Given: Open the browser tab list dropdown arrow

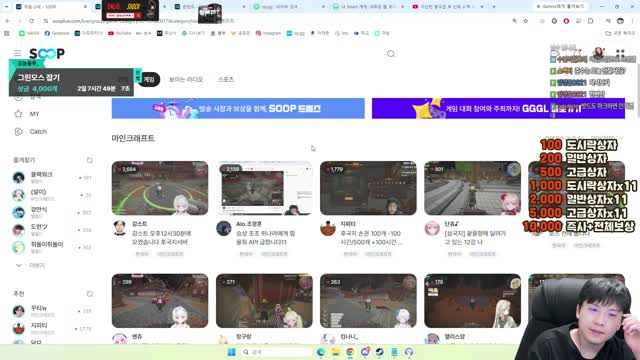Looking at the screenshot, I should (6, 7).
